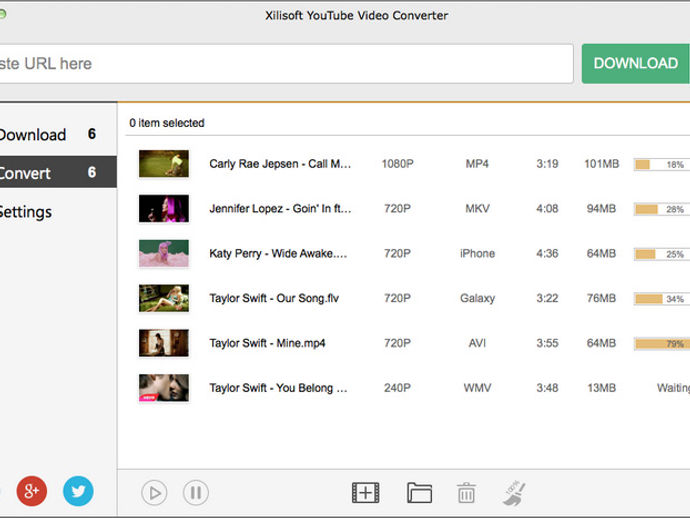Click the 240P resolution value

point(397,388)
